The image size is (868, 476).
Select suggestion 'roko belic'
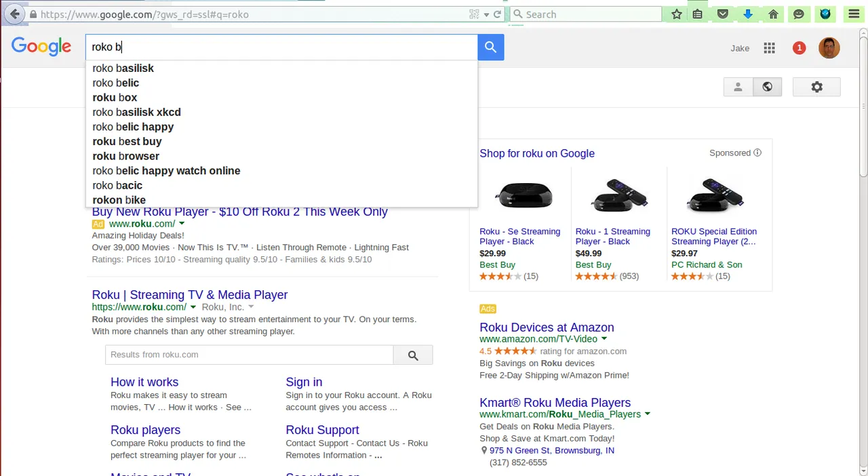coord(281,83)
